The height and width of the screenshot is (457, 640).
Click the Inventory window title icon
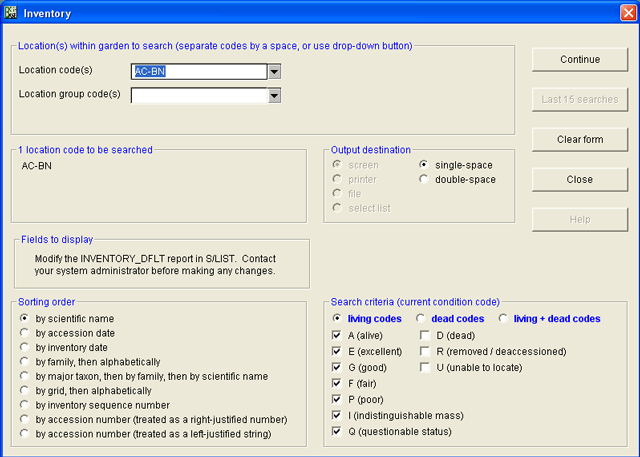[x=11, y=13]
